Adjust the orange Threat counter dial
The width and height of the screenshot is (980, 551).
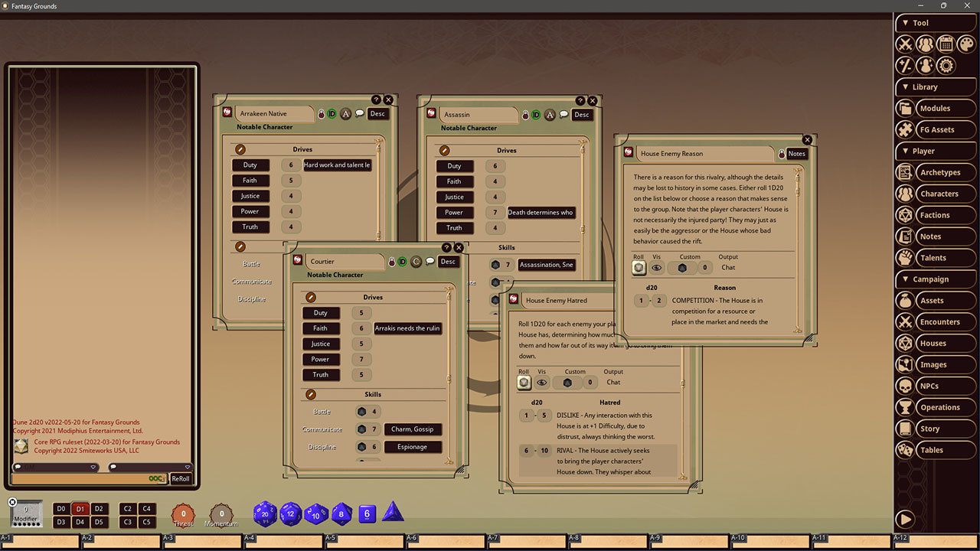183,514
